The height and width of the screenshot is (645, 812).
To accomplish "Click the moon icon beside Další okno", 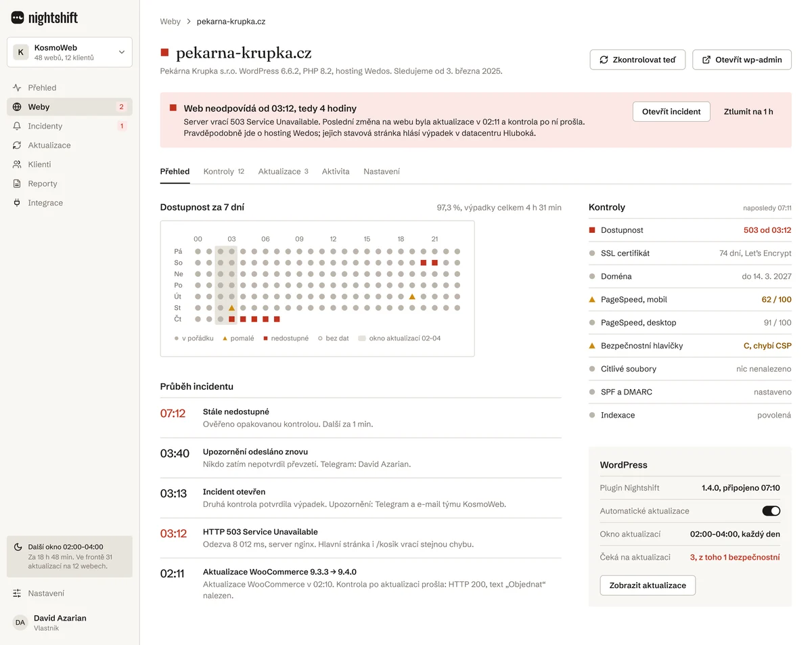I will pos(18,547).
